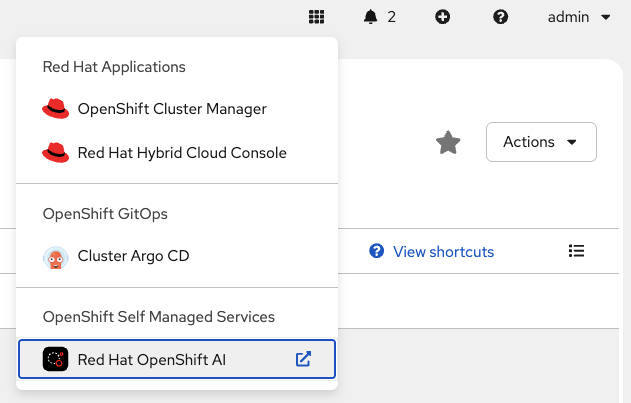Click the Argo CD mascot icon
Image resolution: width=631 pixels, height=403 pixels.
pos(55,257)
